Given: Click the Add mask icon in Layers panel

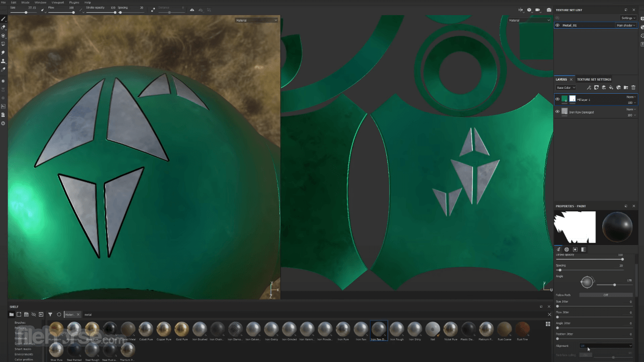Looking at the screenshot, I should point(596,88).
